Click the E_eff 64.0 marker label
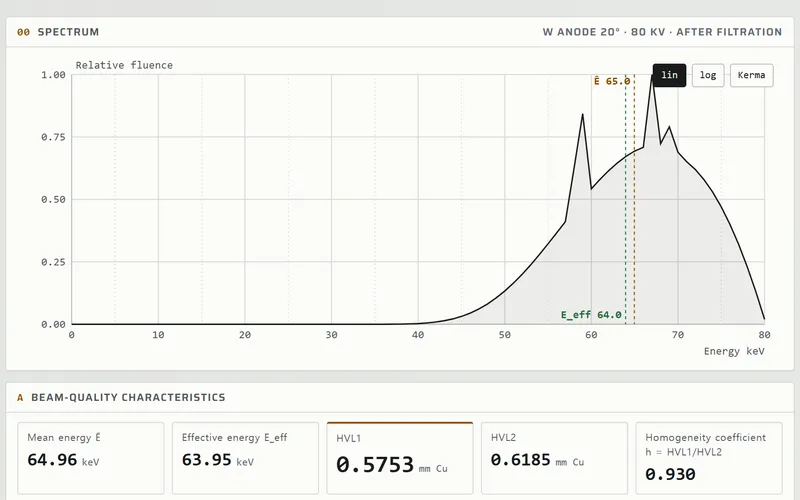This screenshot has height=500, width=800. (591, 315)
